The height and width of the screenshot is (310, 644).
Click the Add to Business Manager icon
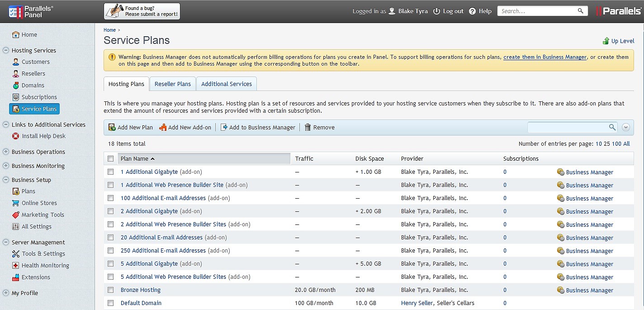[224, 127]
